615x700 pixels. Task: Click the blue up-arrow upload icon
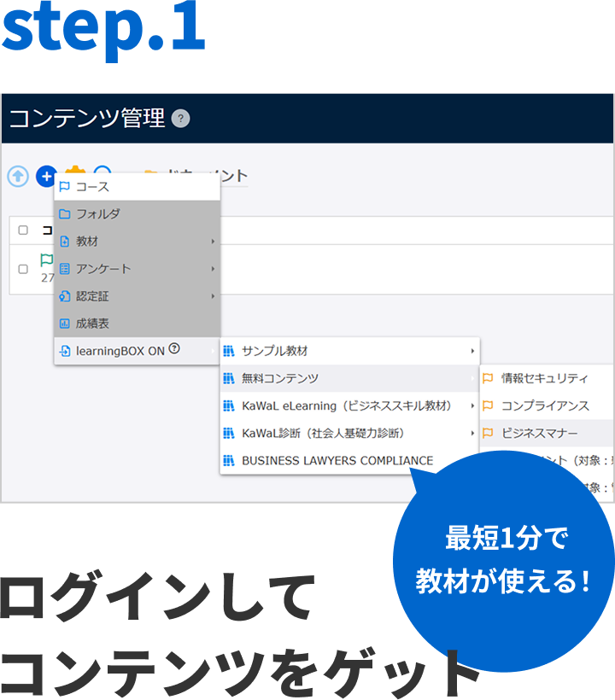point(18,176)
